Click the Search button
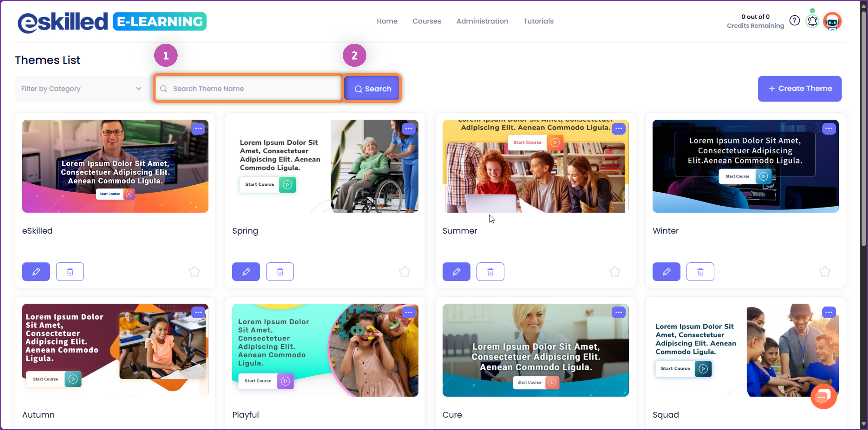 point(372,89)
